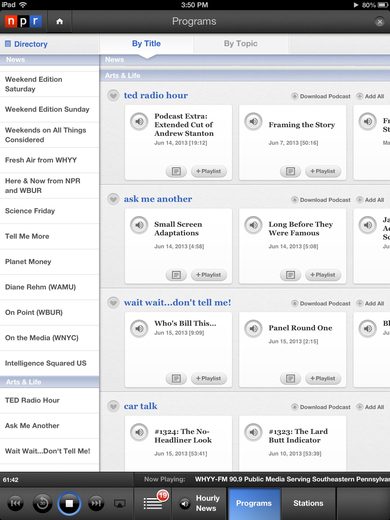Select TED Radio Hour in directory
This screenshot has width=390, height=520.
pos(49,400)
